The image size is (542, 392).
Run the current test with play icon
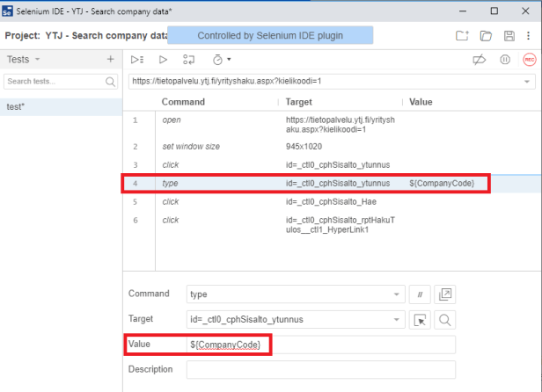click(163, 60)
